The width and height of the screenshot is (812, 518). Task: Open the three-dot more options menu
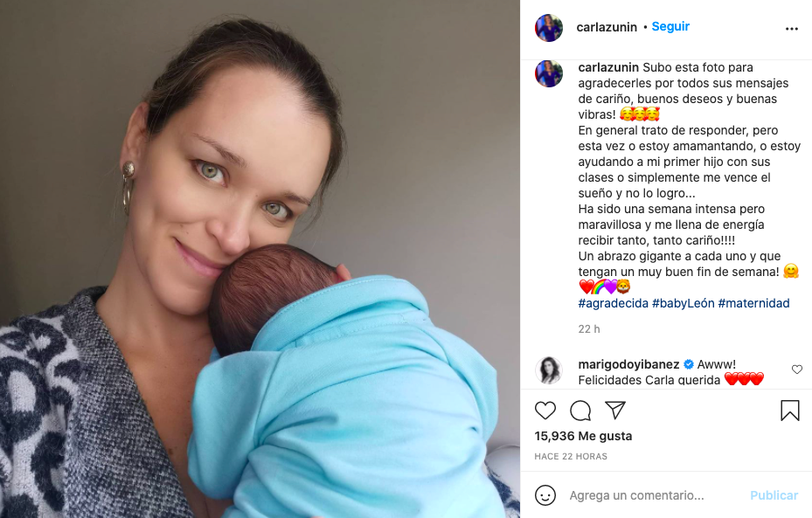pos(791,29)
